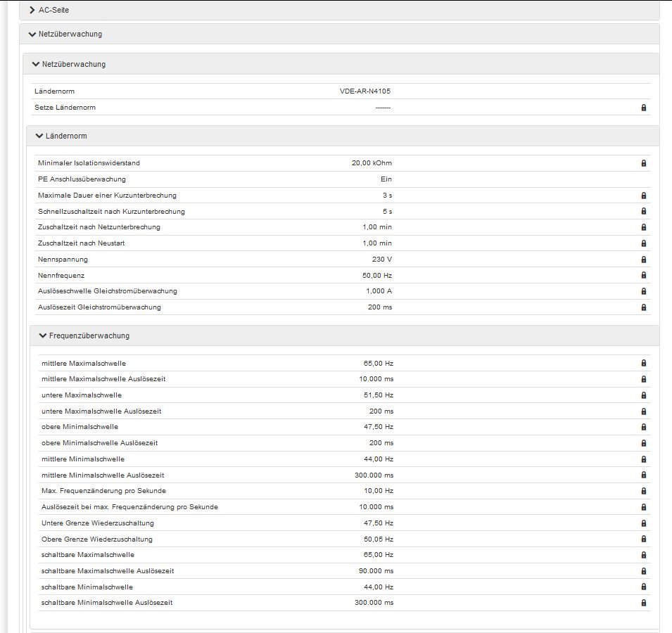Click lock icon for Obere Grenze Wiederzuschaltung
The image size is (672, 633).
click(x=643, y=539)
